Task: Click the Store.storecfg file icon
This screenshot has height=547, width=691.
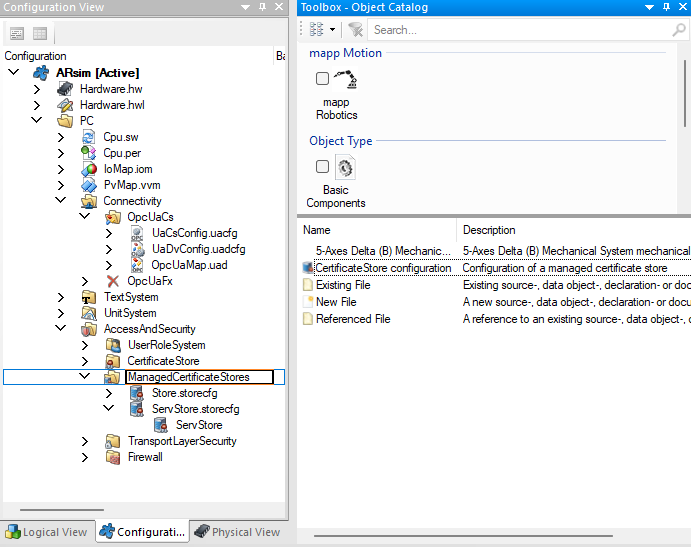Action: [137, 393]
